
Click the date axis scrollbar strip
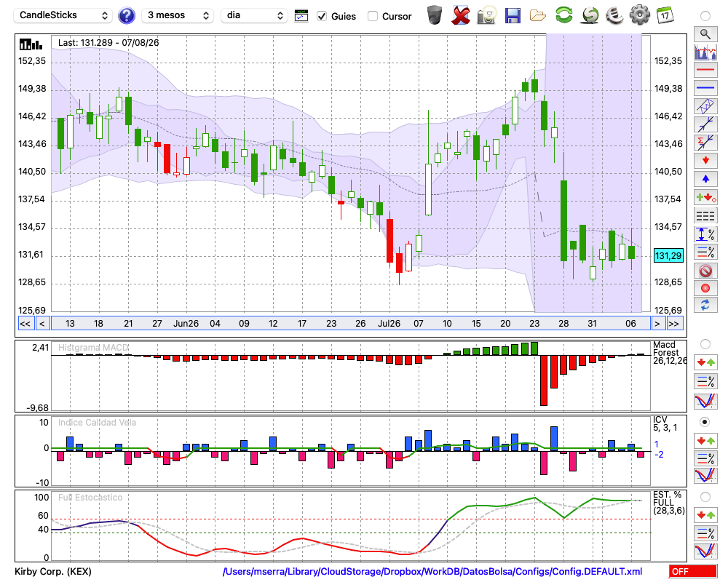[x=351, y=324]
